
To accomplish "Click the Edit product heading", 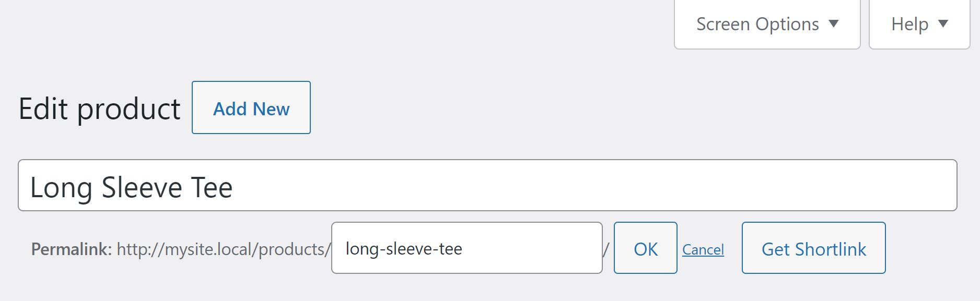I will (99, 109).
